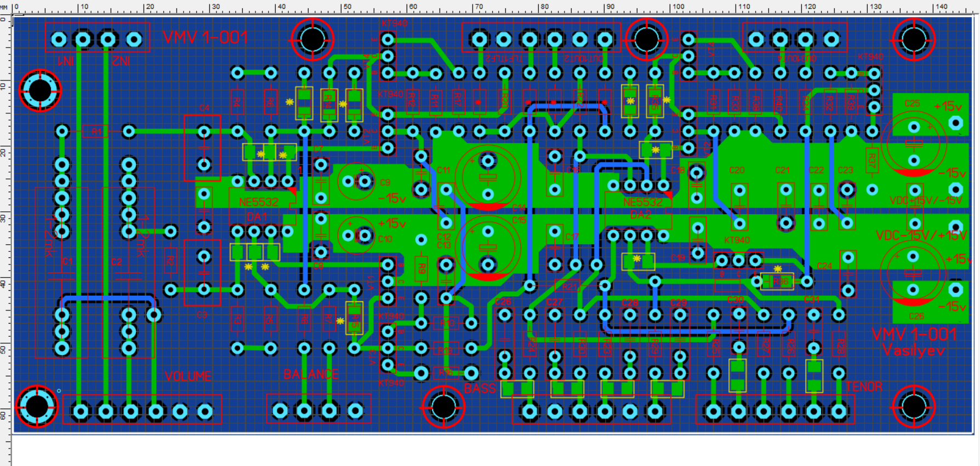This screenshot has width=980, height=466.
Task: Select the NE5532 DA1 chip label
Action: click(x=258, y=209)
